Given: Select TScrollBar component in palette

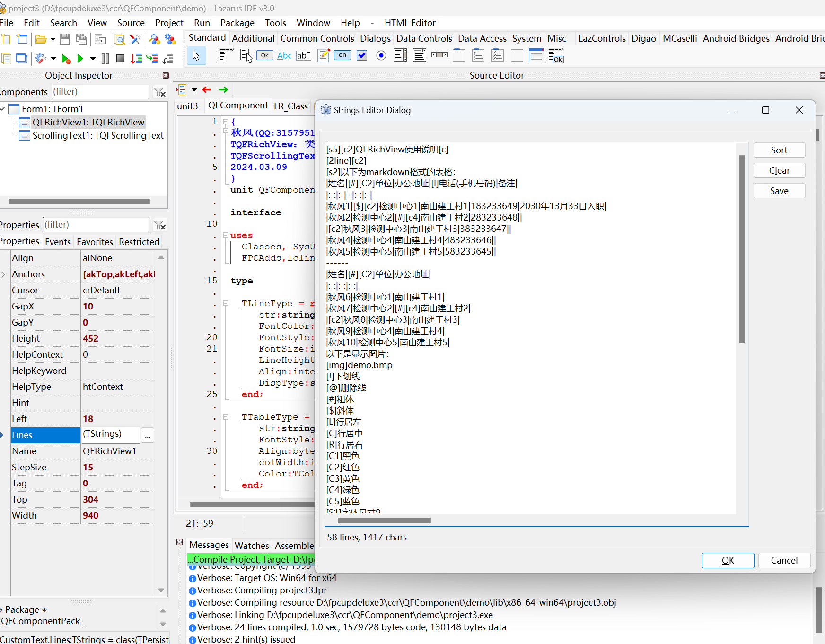Looking at the screenshot, I should (439, 55).
